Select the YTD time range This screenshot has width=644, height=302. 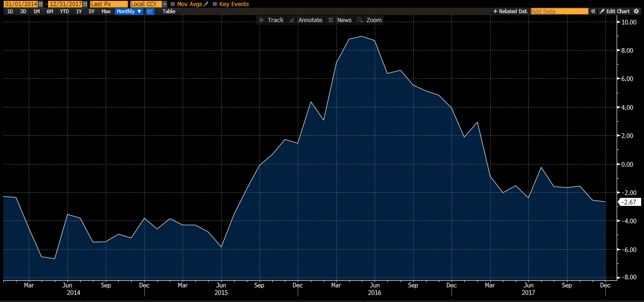coord(64,11)
